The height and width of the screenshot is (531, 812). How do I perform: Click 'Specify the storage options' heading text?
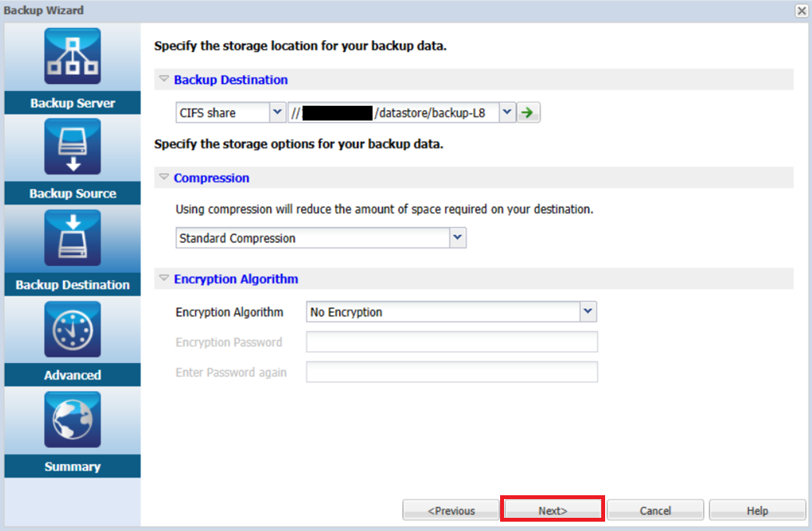click(x=299, y=144)
